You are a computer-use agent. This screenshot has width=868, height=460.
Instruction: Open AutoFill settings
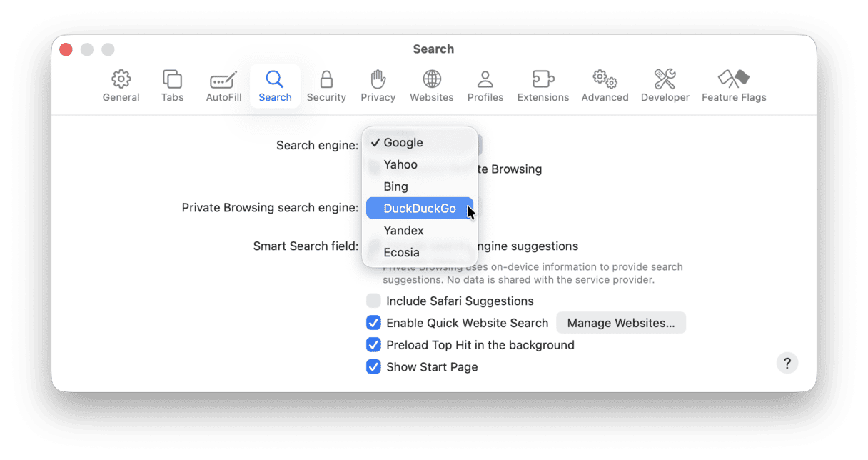[x=223, y=84]
